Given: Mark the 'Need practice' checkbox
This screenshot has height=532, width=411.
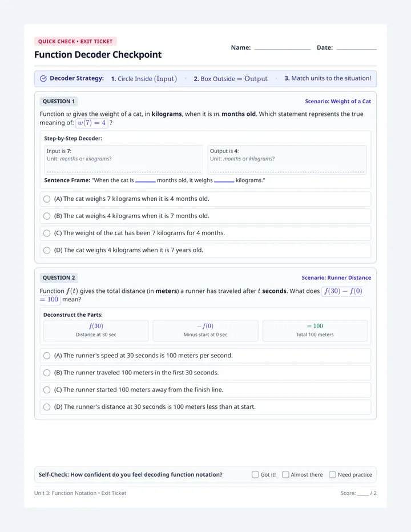Looking at the screenshot, I should click(332, 474).
